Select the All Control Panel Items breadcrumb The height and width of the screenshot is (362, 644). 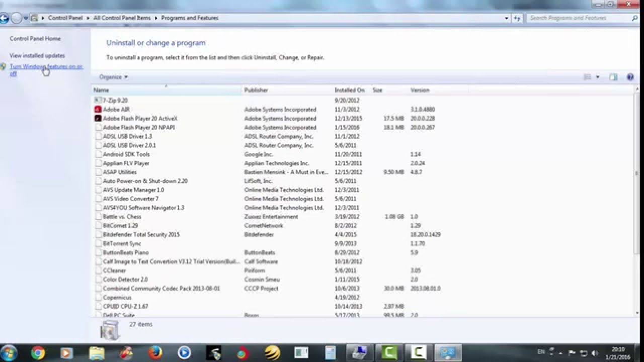pyautogui.click(x=121, y=18)
